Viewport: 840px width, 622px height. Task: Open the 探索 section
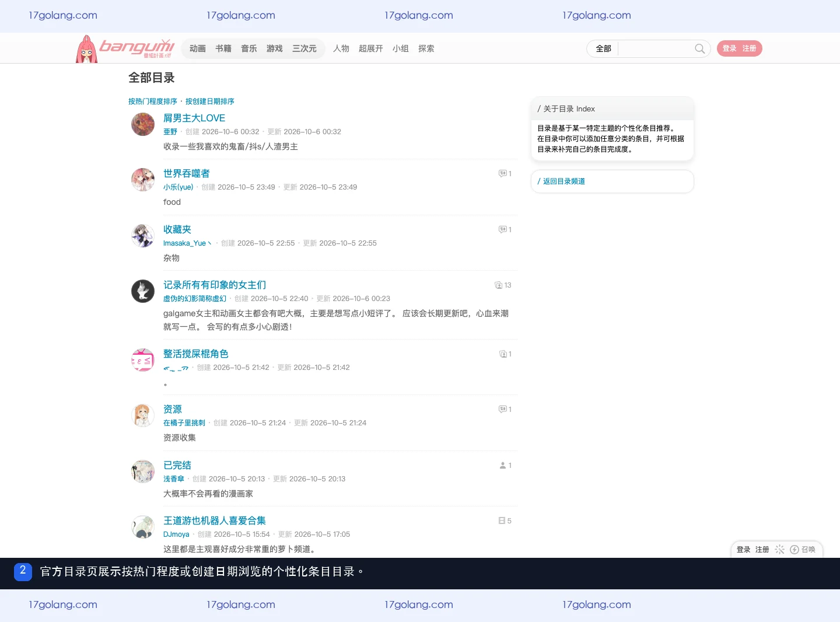tap(426, 48)
